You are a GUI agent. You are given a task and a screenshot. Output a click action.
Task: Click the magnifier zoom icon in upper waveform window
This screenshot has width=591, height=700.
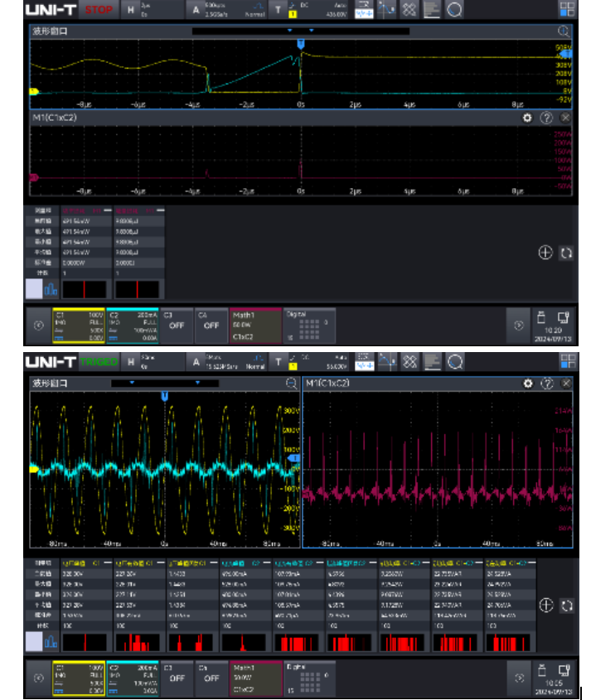click(x=564, y=31)
